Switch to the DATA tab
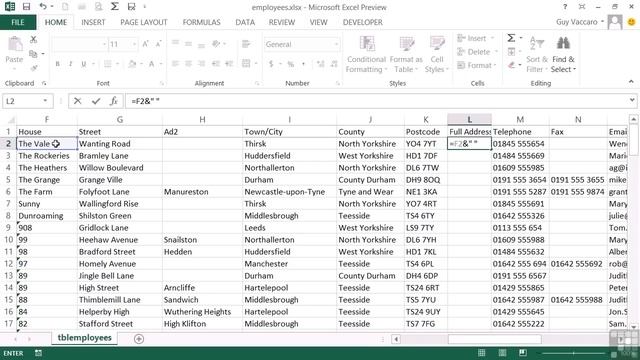This screenshot has height=360, width=640. pos(245,22)
